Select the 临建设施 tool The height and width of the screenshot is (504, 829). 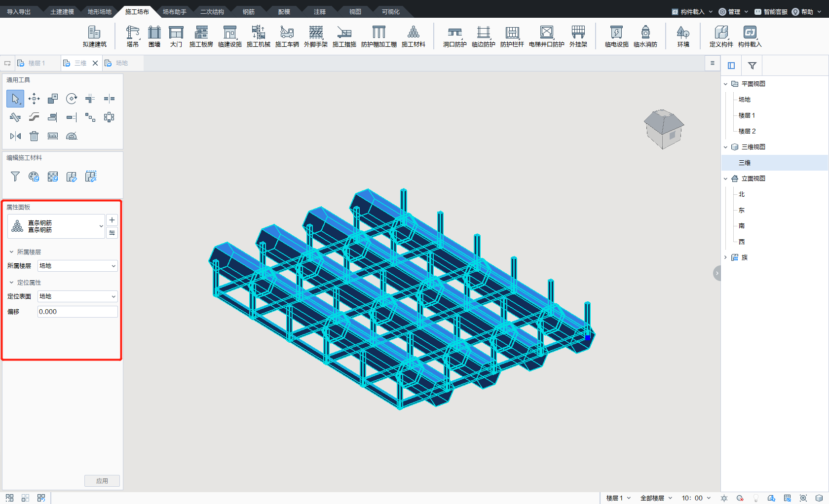click(230, 36)
